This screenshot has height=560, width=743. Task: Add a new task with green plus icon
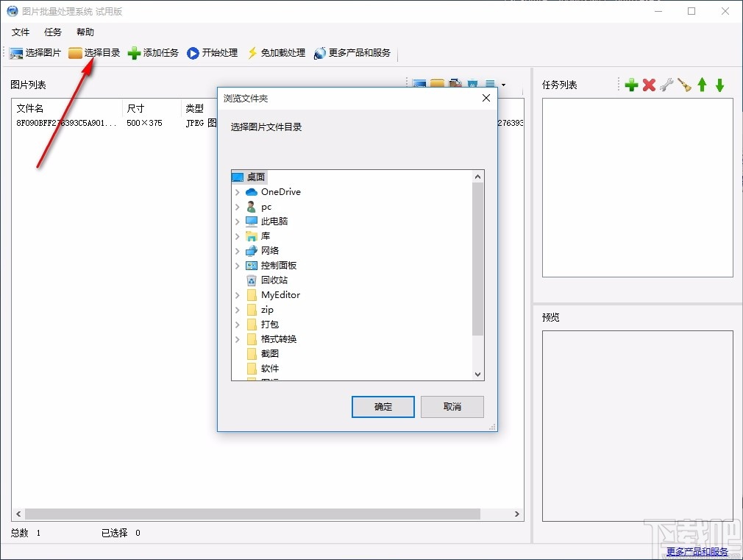pyautogui.click(x=631, y=84)
